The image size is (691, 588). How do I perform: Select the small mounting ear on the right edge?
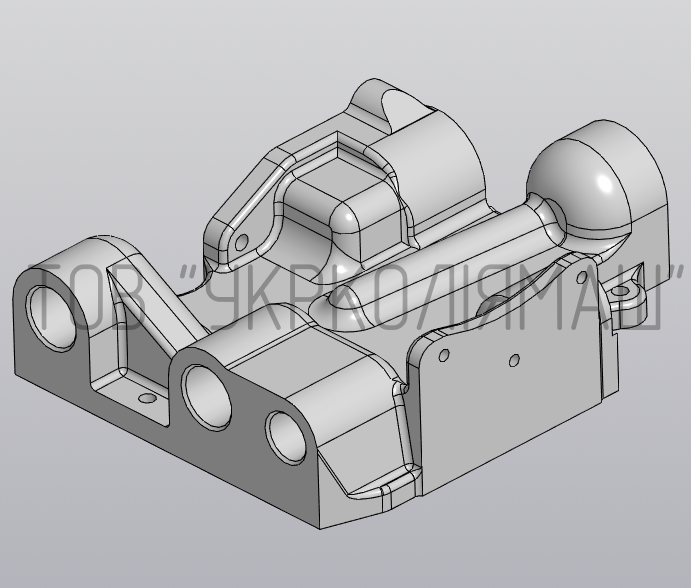[632, 296]
